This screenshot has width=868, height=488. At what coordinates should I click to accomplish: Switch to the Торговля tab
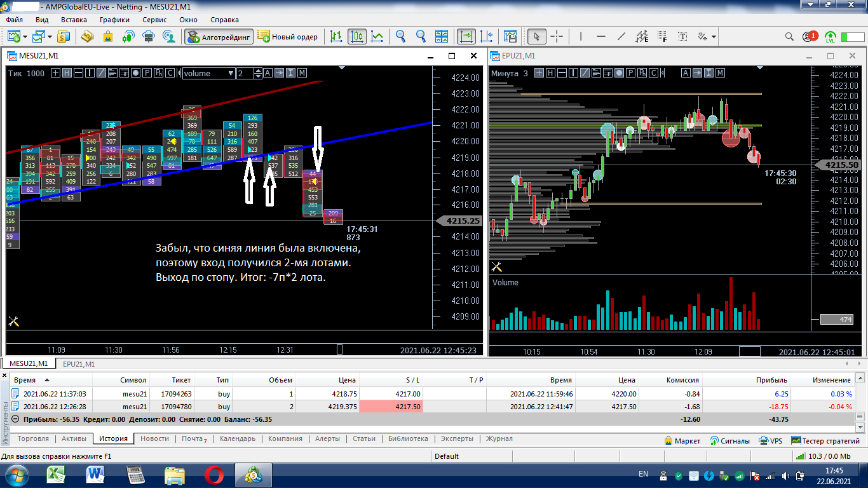pos(33,438)
